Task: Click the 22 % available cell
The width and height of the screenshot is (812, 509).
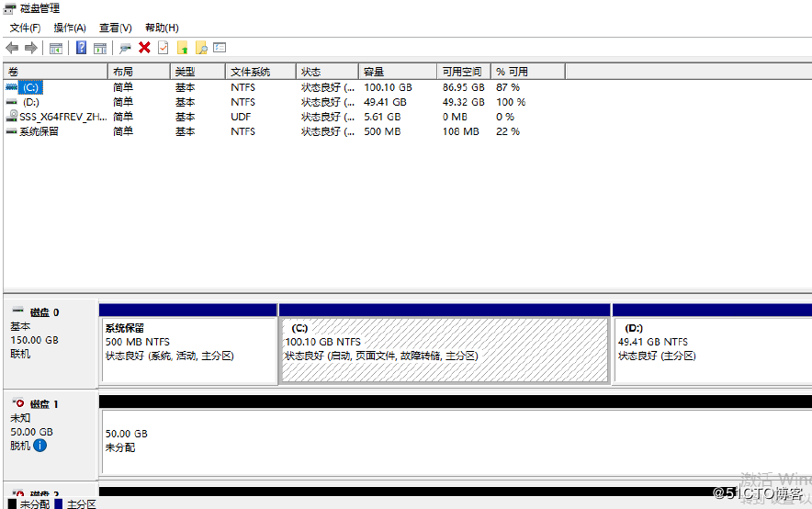Action: 507,131
